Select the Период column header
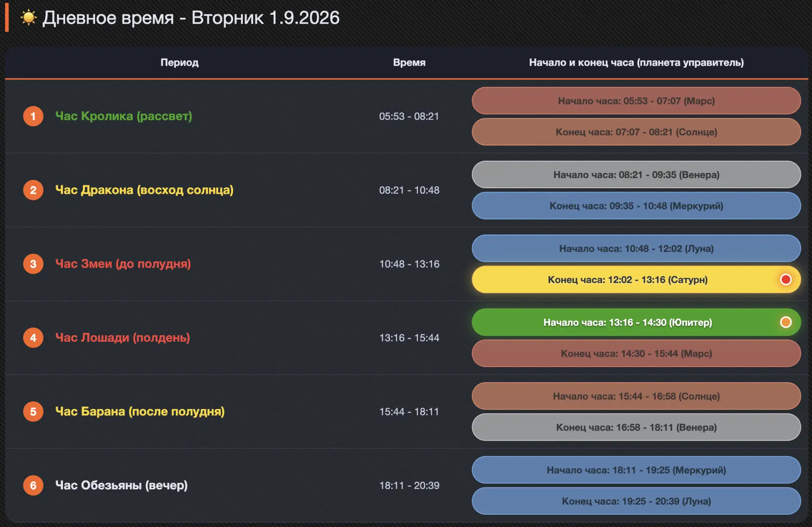 pyautogui.click(x=179, y=63)
